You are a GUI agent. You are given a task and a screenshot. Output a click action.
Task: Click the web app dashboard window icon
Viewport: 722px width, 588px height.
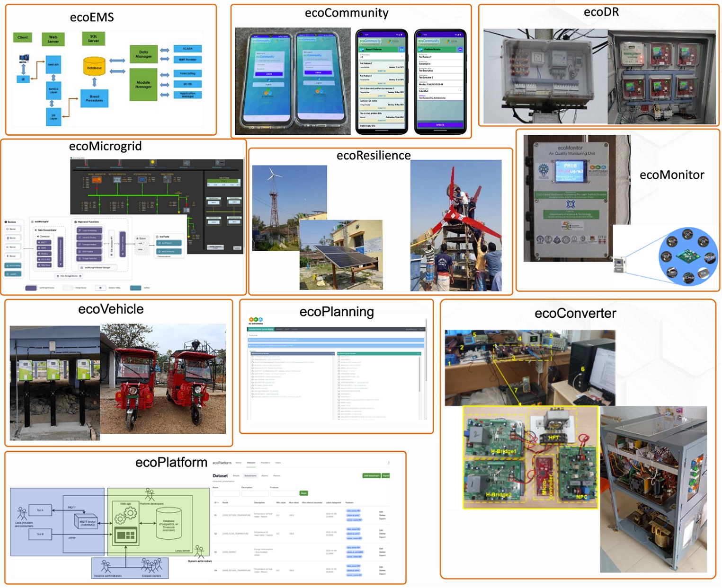coord(125,535)
